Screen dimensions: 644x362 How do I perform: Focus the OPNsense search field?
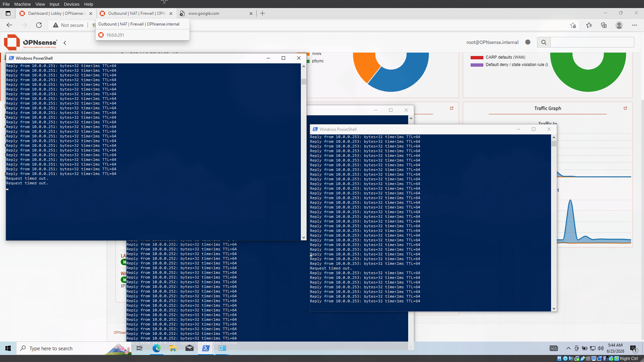(x=592, y=42)
